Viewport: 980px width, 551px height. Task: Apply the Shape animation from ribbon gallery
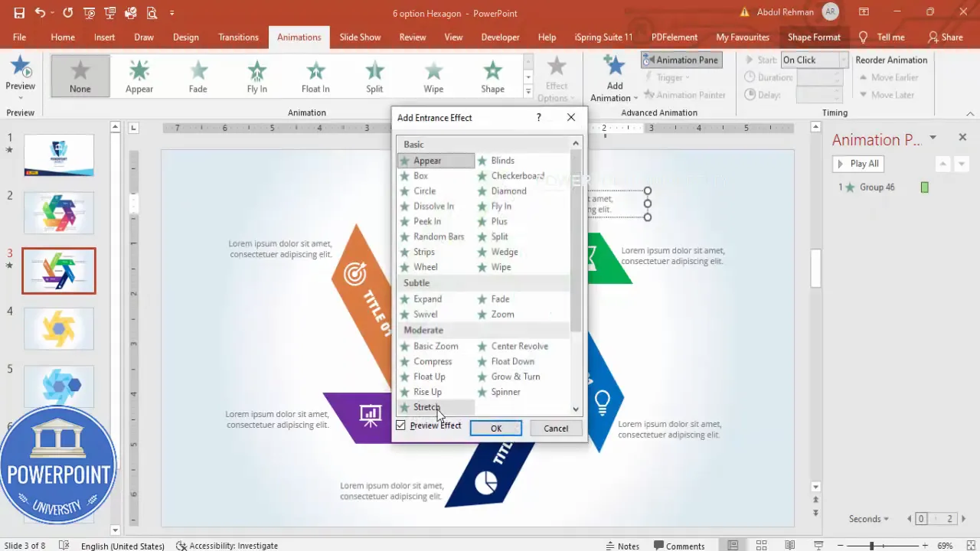(492, 77)
